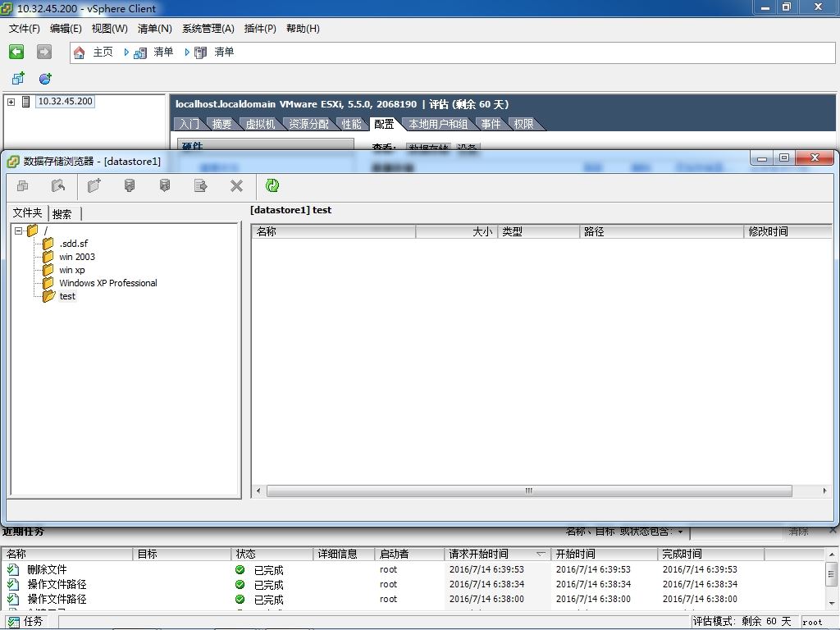Viewport: 840px width, 630px height.
Task: Click the 状态 column header in tasks
Action: point(272,554)
